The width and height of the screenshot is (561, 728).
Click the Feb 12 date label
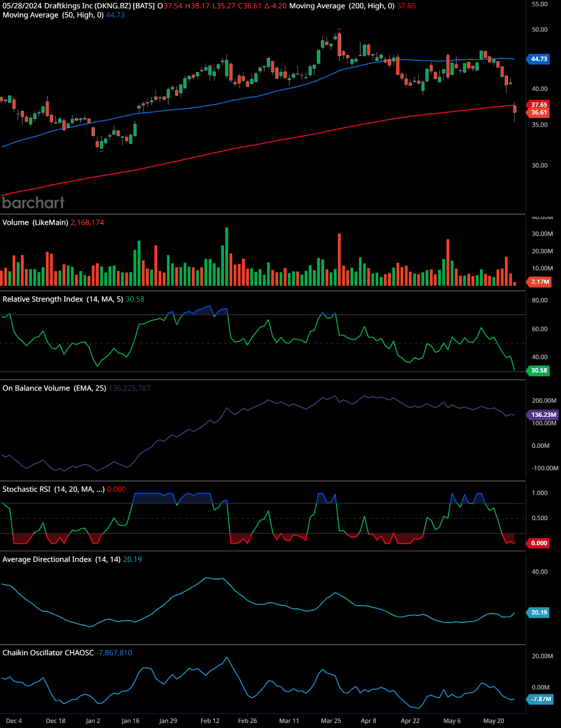(210, 721)
